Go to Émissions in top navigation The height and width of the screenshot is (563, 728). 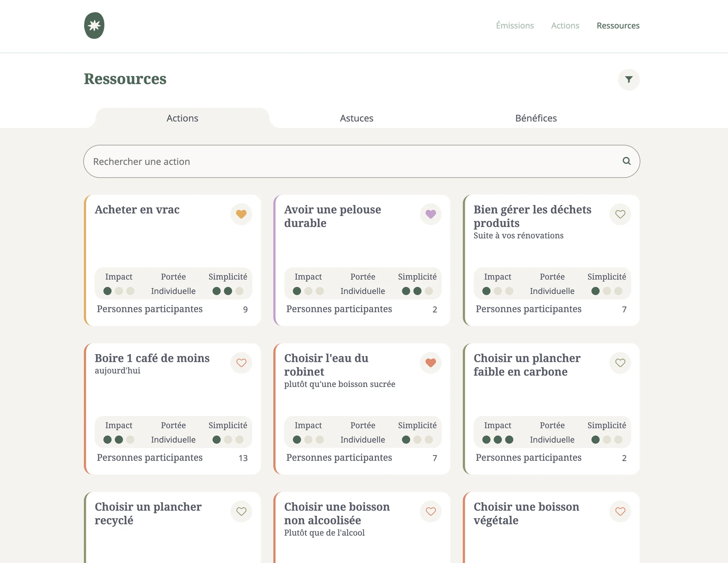515,25
